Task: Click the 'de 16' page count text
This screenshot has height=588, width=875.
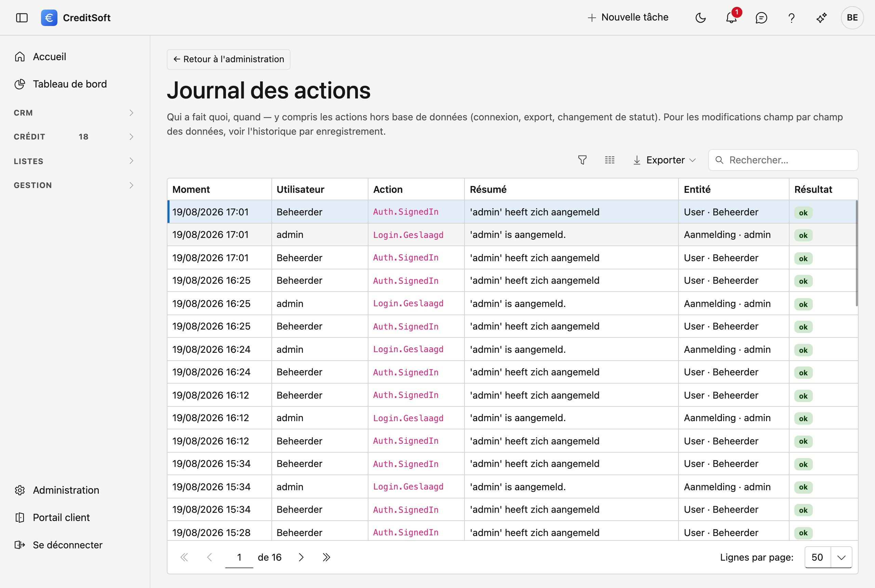Action: click(x=270, y=557)
